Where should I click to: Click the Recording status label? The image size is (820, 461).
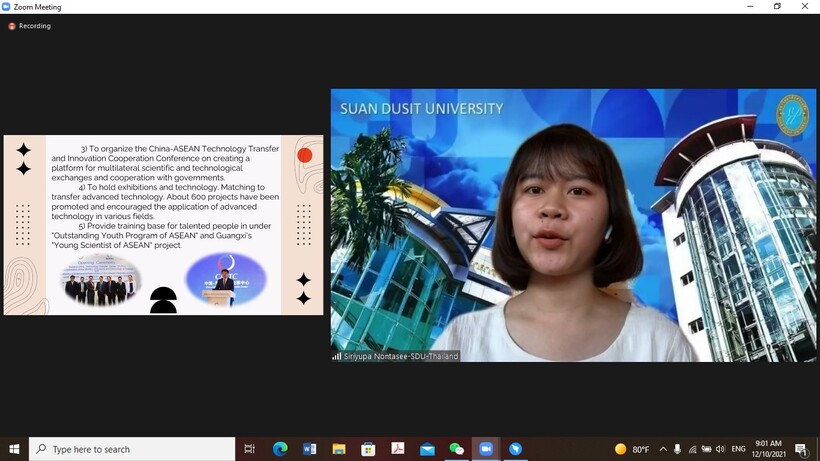click(x=35, y=26)
